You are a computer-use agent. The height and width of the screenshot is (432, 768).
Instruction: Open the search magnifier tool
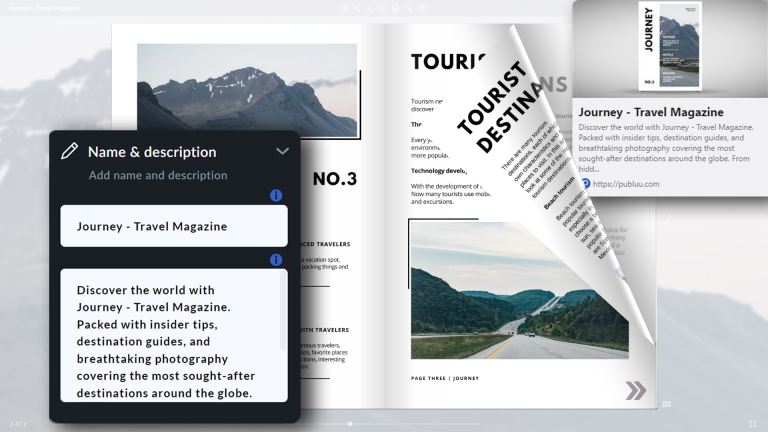point(408,8)
